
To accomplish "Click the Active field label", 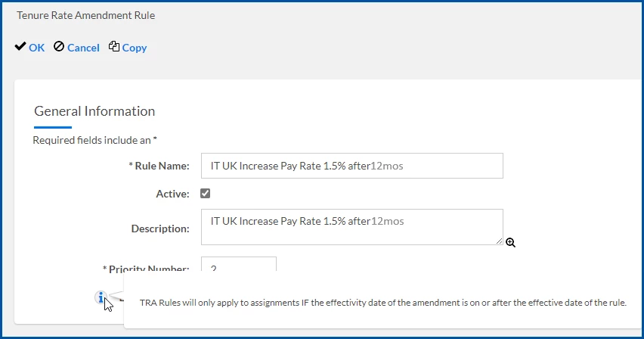I will pyautogui.click(x=172, y=194).
